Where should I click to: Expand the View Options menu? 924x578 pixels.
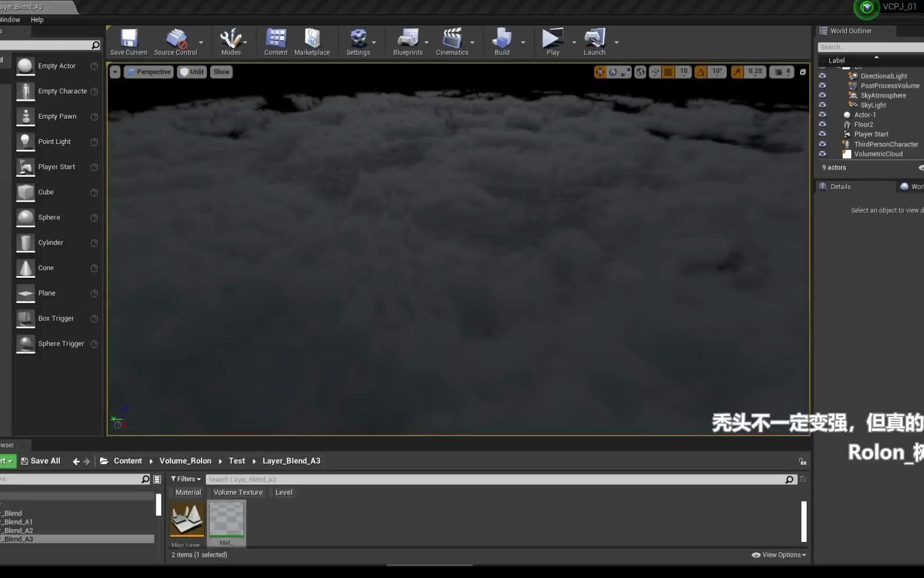pyautogui.click(x=778, y=554)
